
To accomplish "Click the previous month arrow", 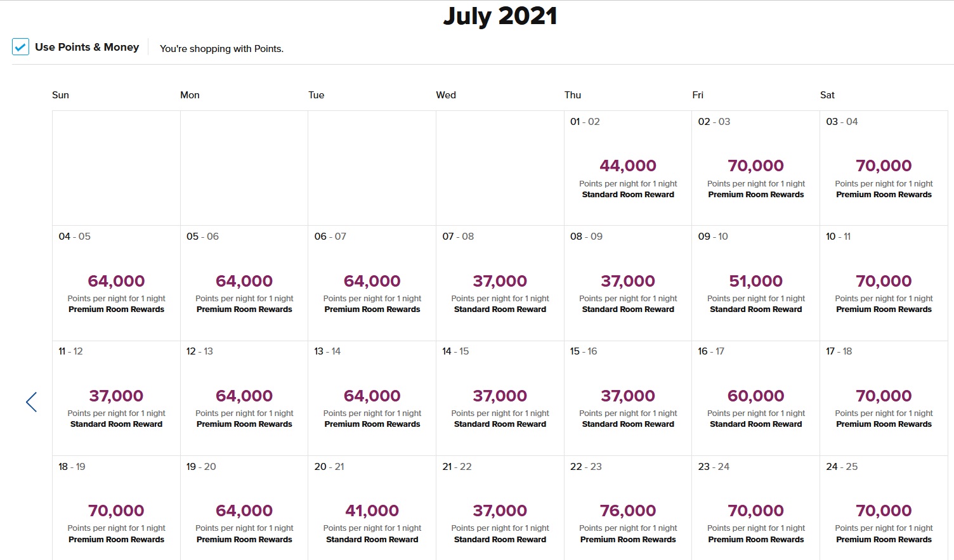I will click(32, 401).
